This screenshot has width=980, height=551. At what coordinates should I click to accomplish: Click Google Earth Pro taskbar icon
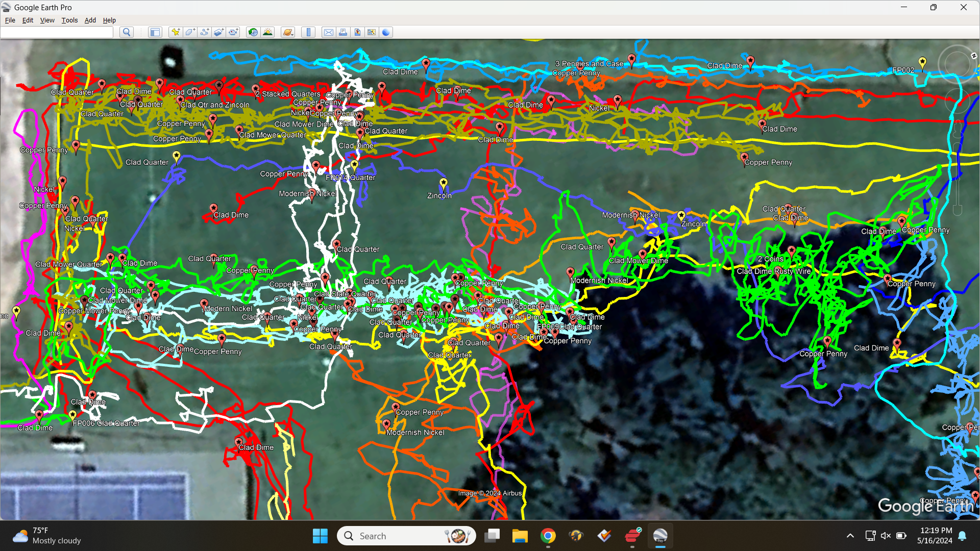(x=660, y=536)
